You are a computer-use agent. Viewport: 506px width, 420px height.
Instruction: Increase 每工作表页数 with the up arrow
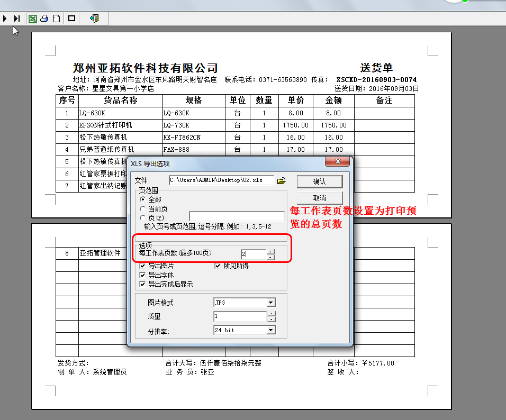271,252
